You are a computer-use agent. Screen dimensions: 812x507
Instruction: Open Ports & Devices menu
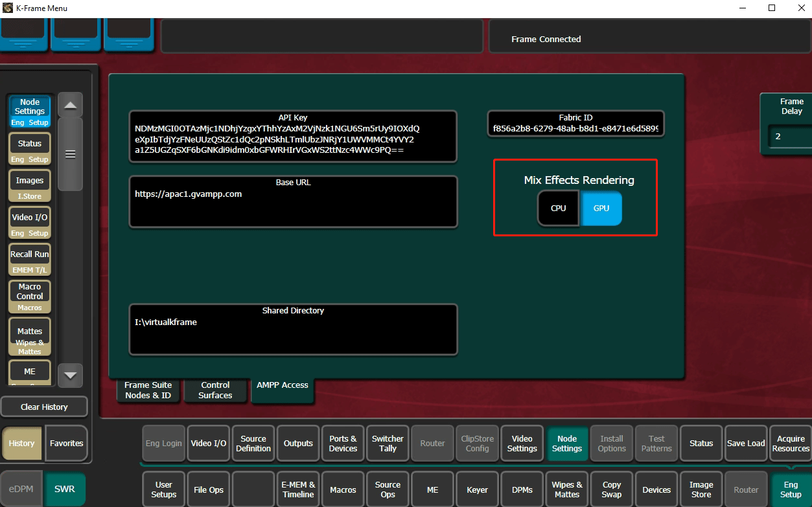pyautogui.click(x=343, y=444)
